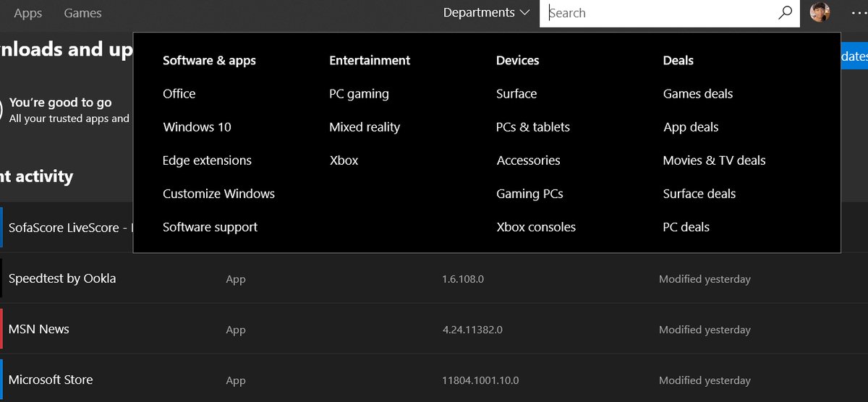
Task: Select Mixed reality menu entry
Action: point(365,127)
